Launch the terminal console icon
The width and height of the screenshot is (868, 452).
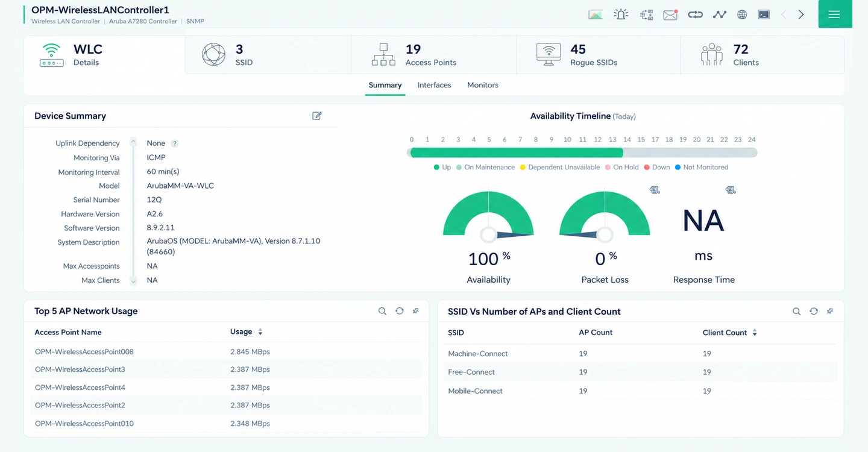click(764, 14)
